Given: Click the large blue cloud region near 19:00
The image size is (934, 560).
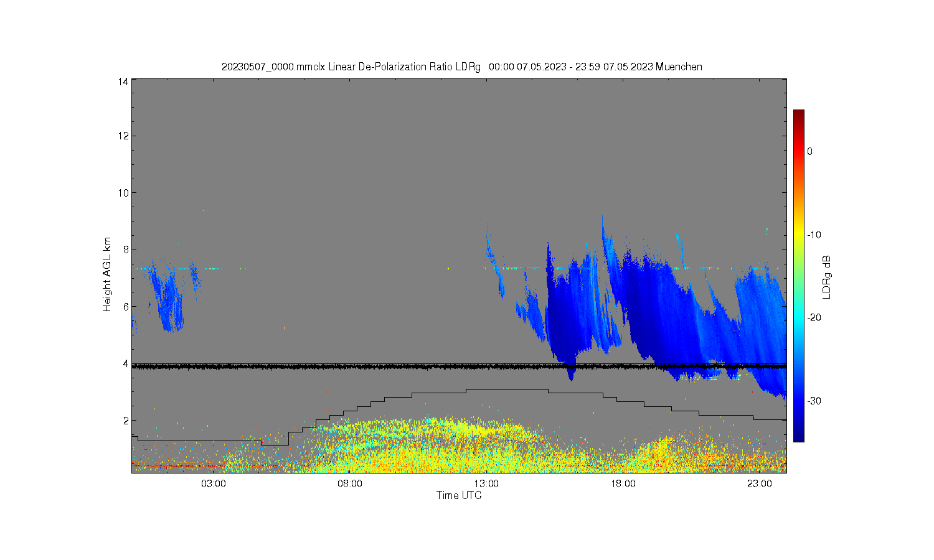Looking at the screenshot, I should pos(654,311).
